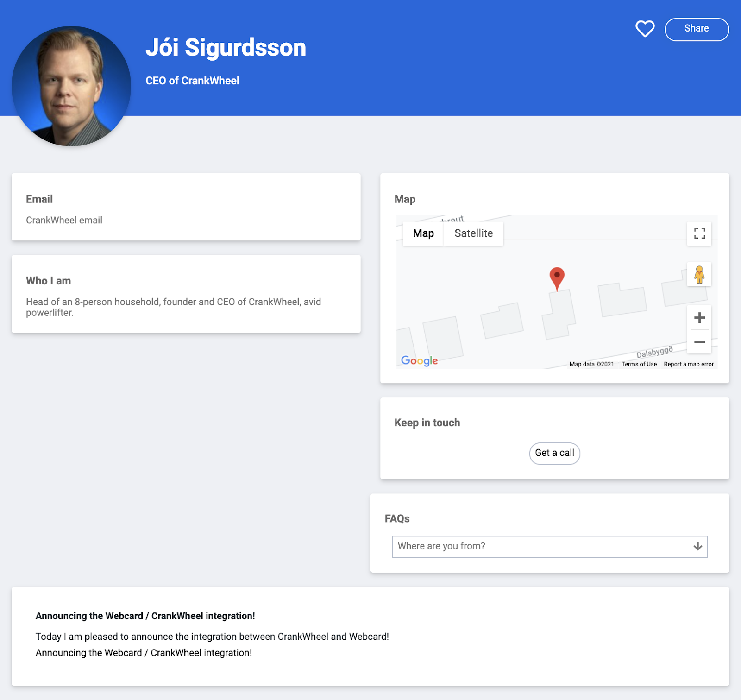Click the Street View pegman icon

[x=699, y=275]
